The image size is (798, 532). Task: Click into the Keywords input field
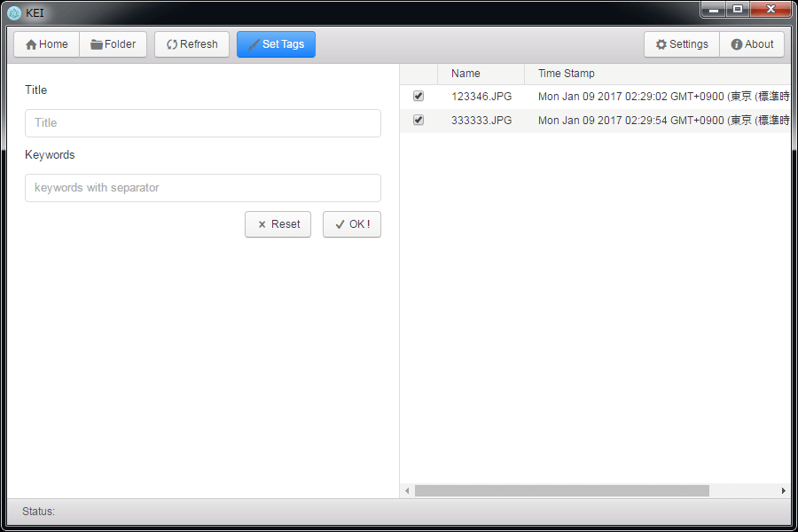click(x=203, y=188)
